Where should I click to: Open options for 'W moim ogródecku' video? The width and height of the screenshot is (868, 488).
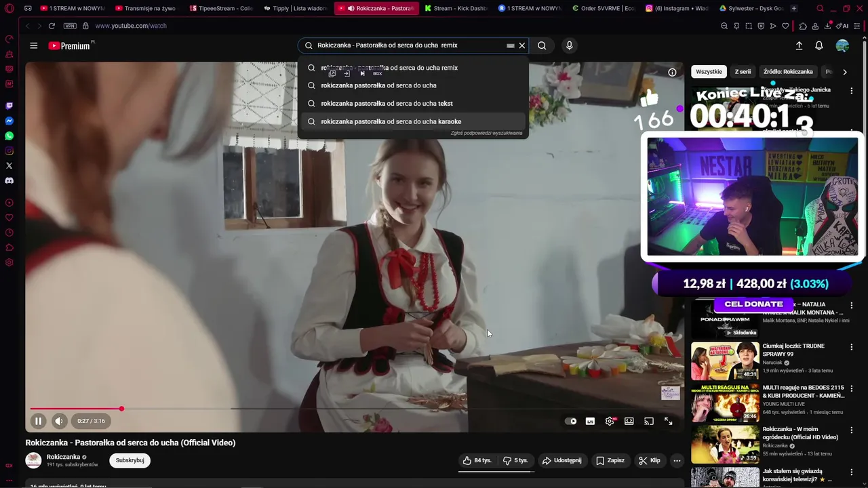tap(852, 430)
